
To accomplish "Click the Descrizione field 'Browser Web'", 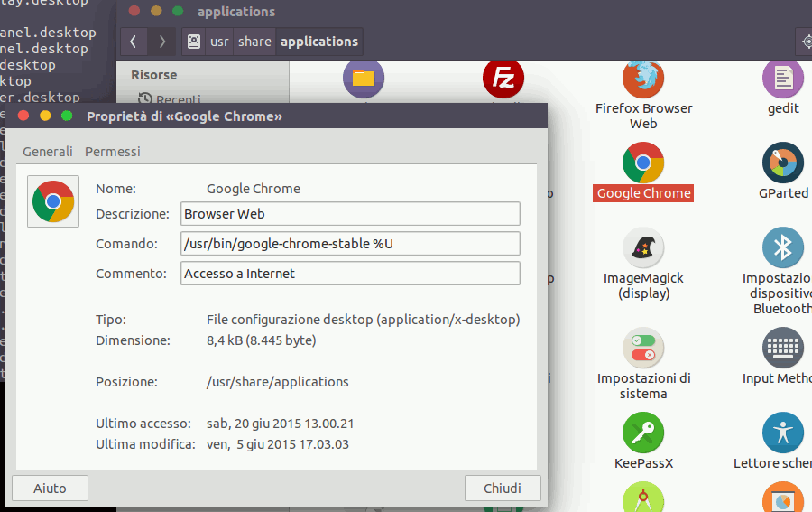I will tap(350, 214).
